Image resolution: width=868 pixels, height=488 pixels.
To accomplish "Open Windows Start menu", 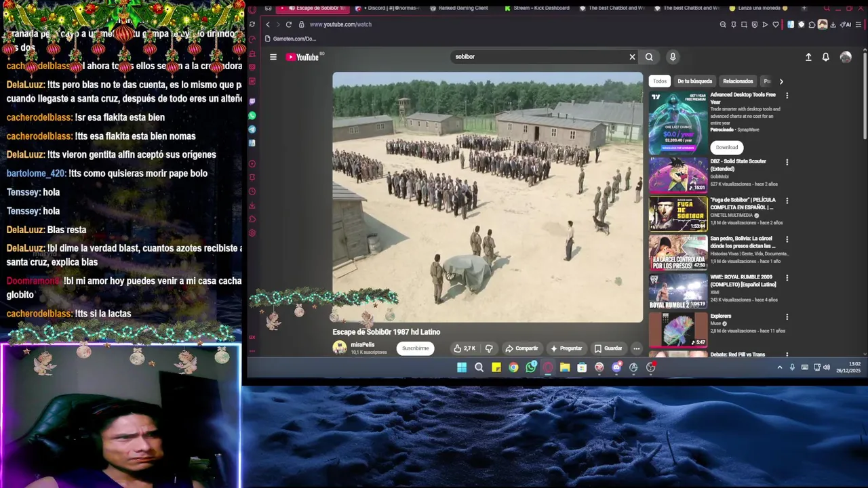I will pos(462,367).
